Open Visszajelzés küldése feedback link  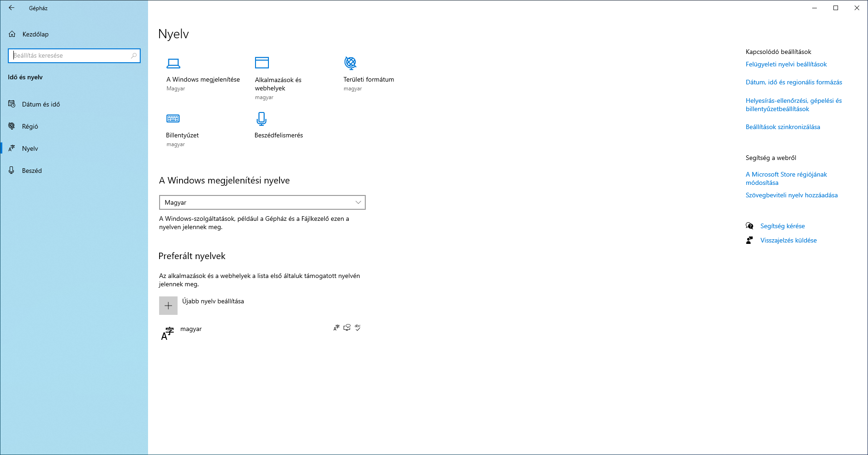788,240
